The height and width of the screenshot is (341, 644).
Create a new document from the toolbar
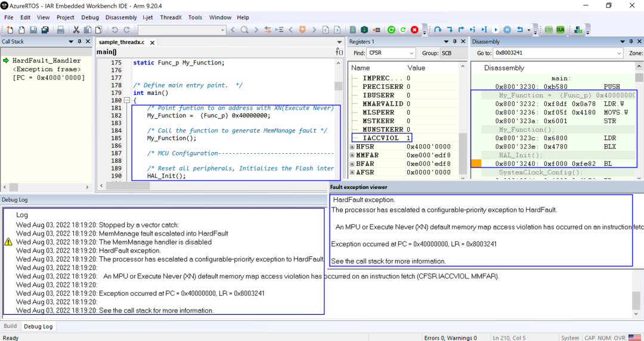(10, 30)
